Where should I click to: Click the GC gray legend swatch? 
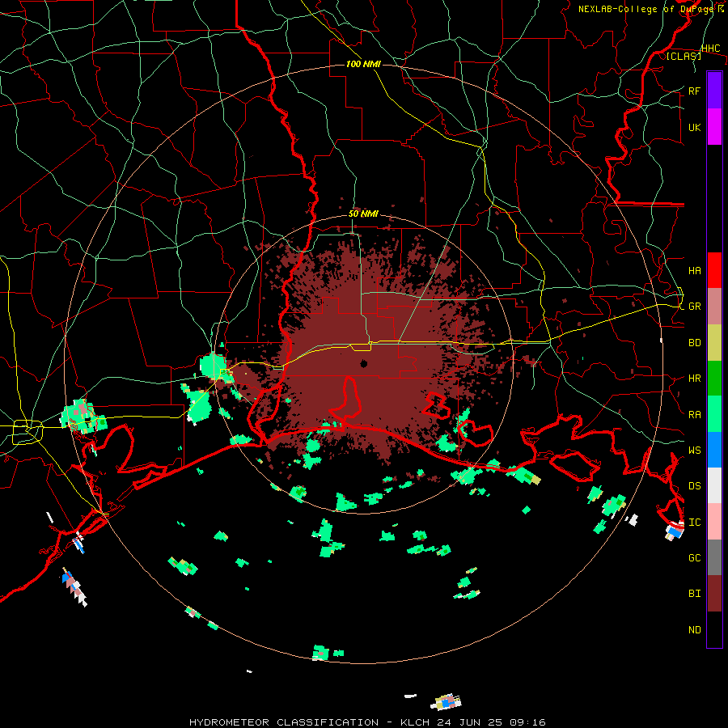click(x=714, y=557)
